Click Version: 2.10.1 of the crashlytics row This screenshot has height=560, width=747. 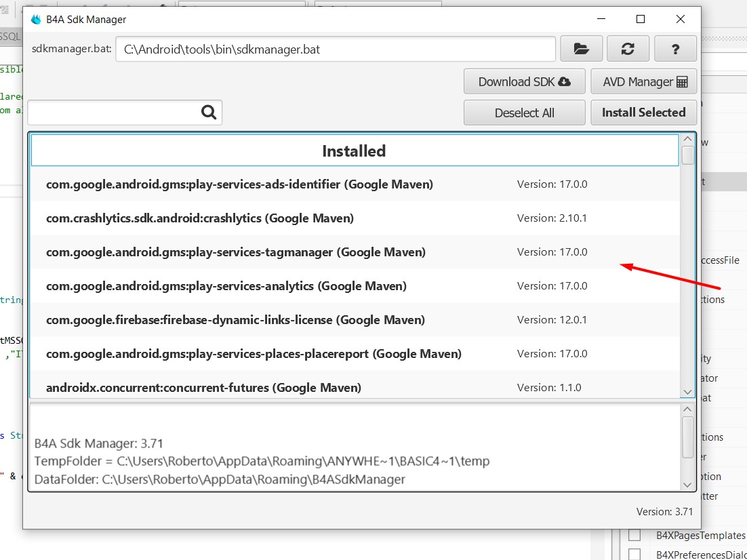(552, 218)
